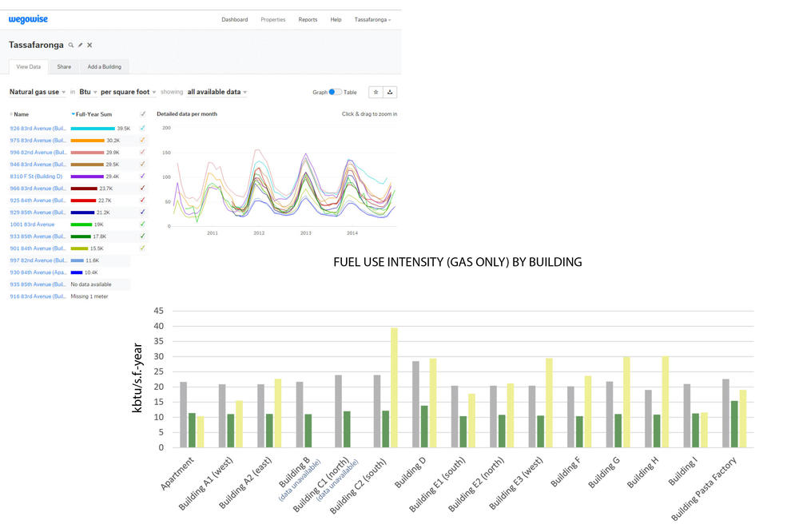Expand the per square foot dropdown

pyautogui.click(x=129, y=92)
